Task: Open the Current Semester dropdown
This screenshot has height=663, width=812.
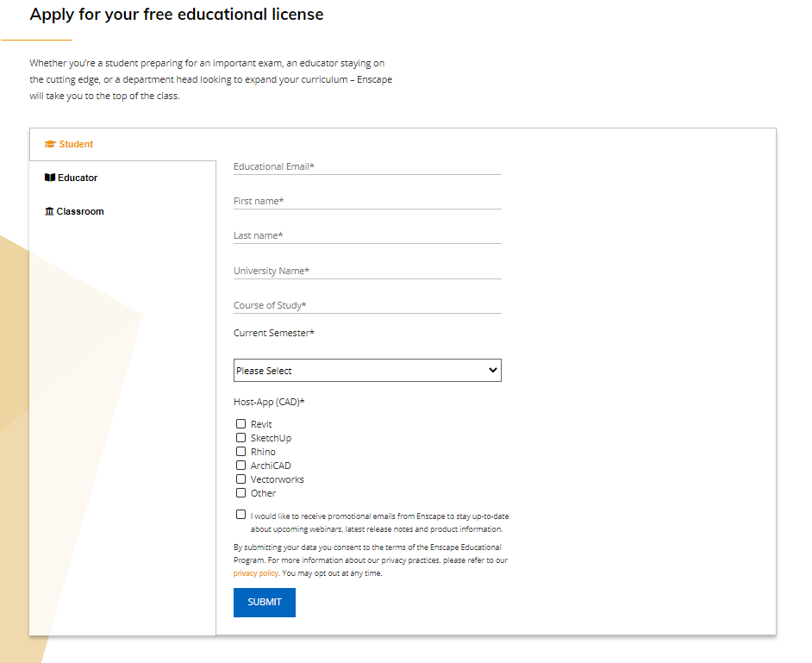Action: (x=367, y=371)
